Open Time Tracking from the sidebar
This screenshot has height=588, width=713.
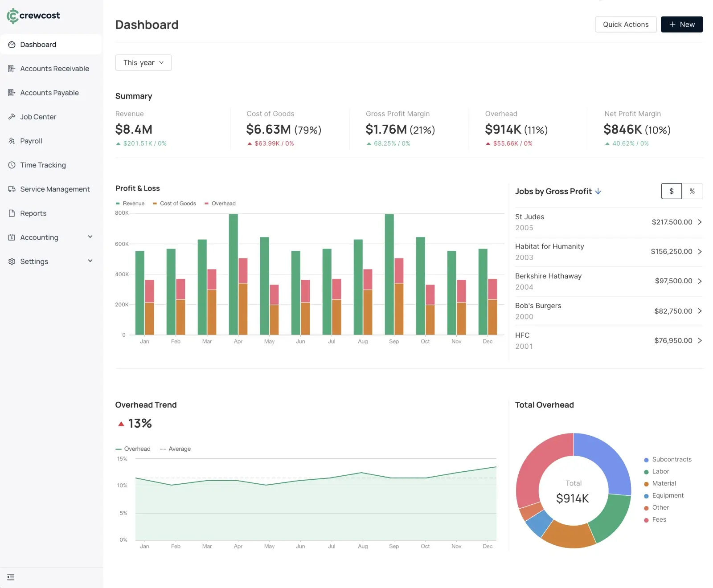coord(43,165)
